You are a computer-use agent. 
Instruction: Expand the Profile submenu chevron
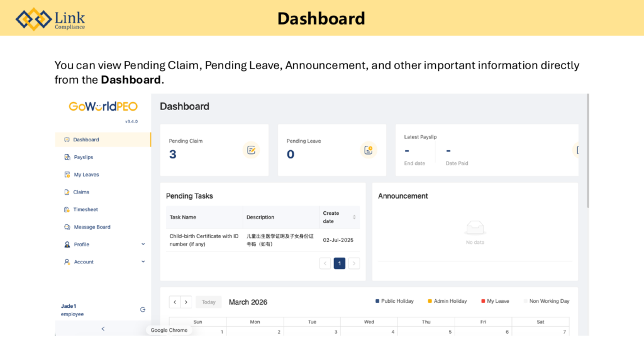(x=143, y=244)
